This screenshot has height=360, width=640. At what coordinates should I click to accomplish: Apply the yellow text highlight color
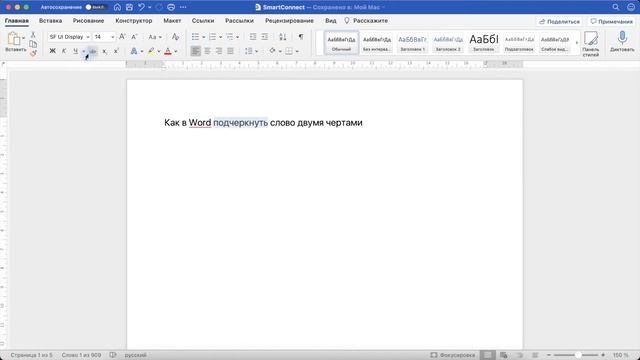(x=151, y=51)
